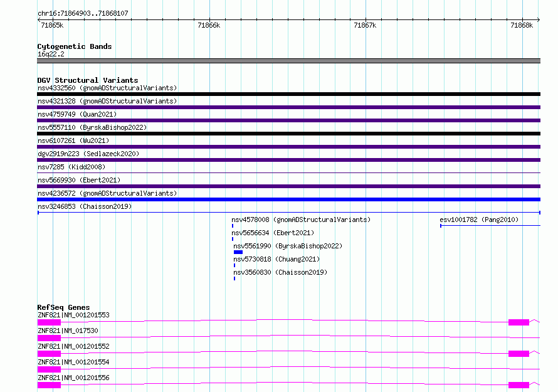Open the nsv4759749 (Quan2021) variant
The image size is (558, 392).
pyautogui.click(x=77, y=114)
